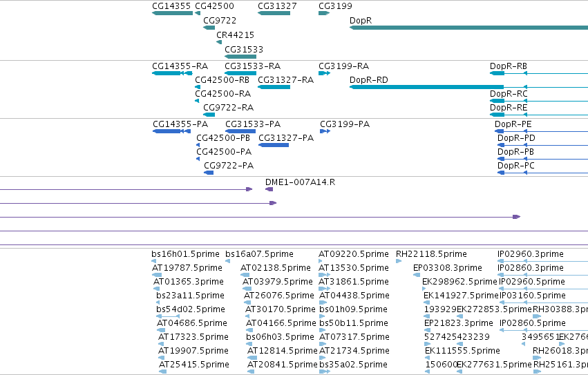Select the EK111555.5prime EST label
The width and height of the screenshot is (588, 375).
[462, 352]
